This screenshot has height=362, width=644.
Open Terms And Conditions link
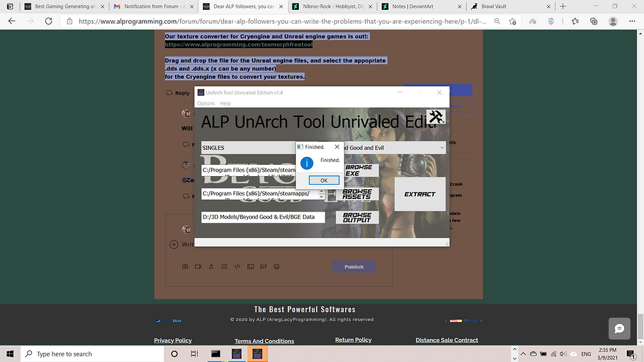[x=264, y=341]
